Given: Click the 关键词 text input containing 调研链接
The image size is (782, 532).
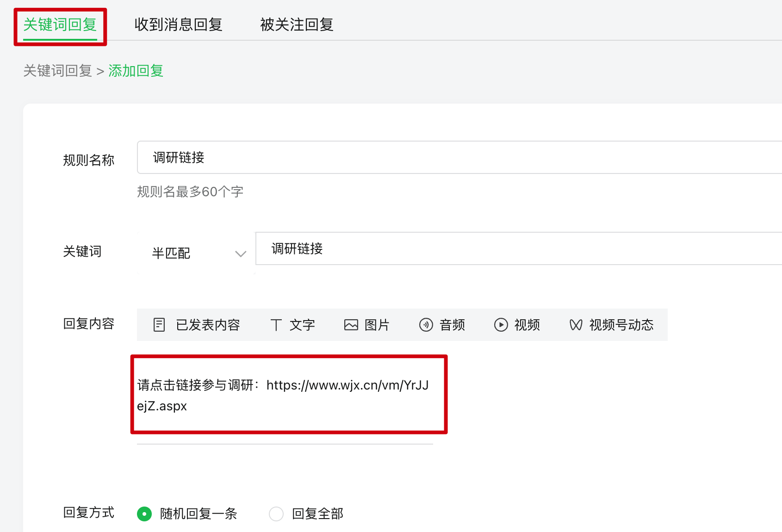Looking at the screenshot, I should [x=519, y=248].
